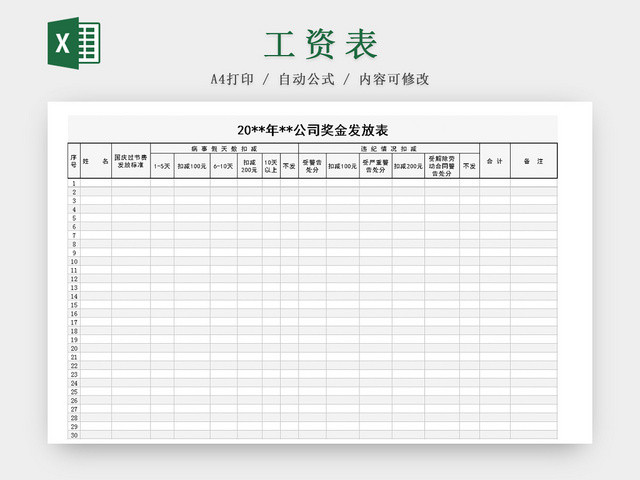Click row number 18 in 序号 column
Screen dimensions: 640x480
tap(74, 331)
